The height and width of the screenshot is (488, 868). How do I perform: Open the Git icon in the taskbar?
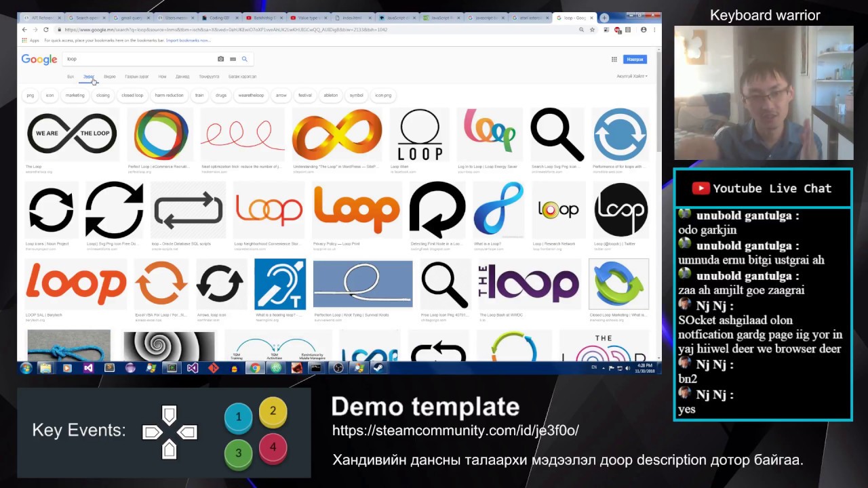(213, 368)
